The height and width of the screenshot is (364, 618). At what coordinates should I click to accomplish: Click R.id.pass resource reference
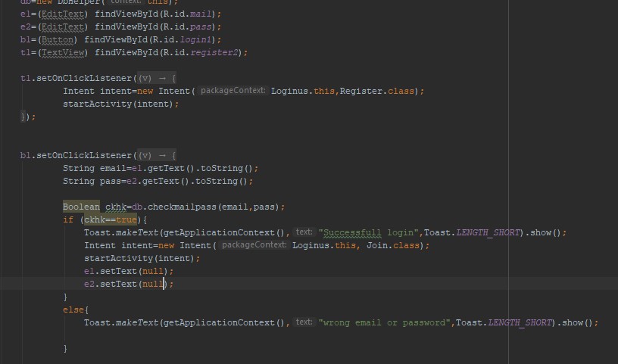coord(194,26)
